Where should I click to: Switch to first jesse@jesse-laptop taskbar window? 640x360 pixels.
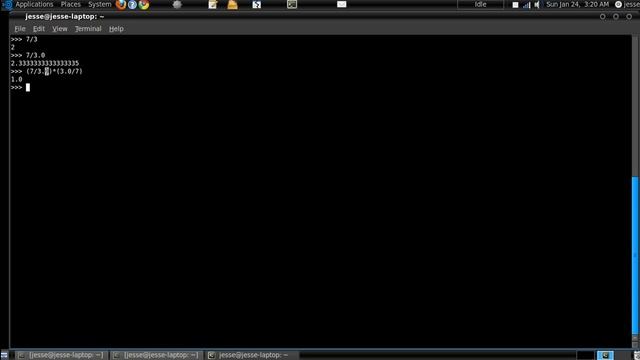click(x=61, y=355)
